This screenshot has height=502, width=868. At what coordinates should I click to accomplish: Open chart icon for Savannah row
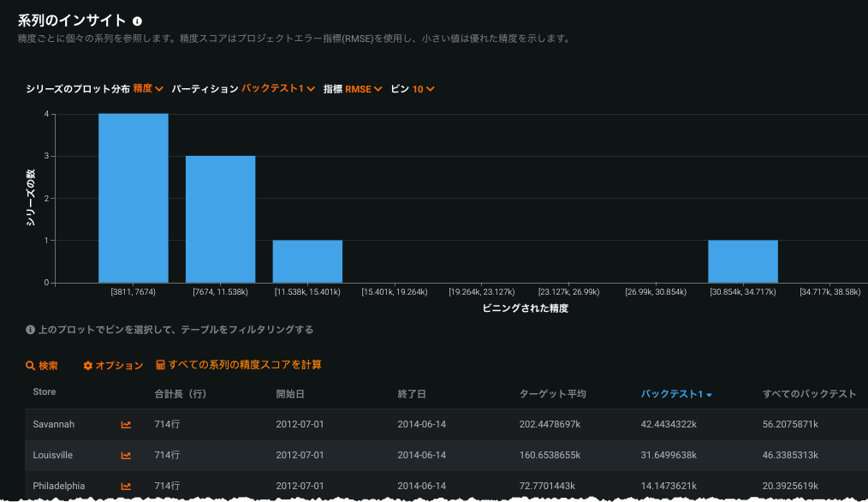pyautogui.click(x=126, y=425)
